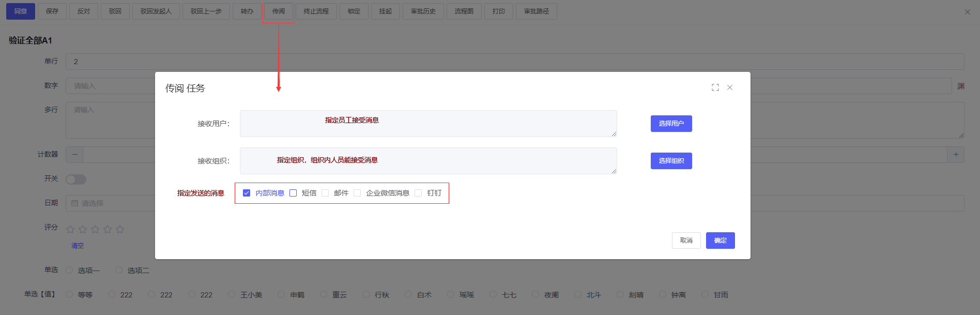
Task: Close the form page with top-right X
Action: point(967,12)
